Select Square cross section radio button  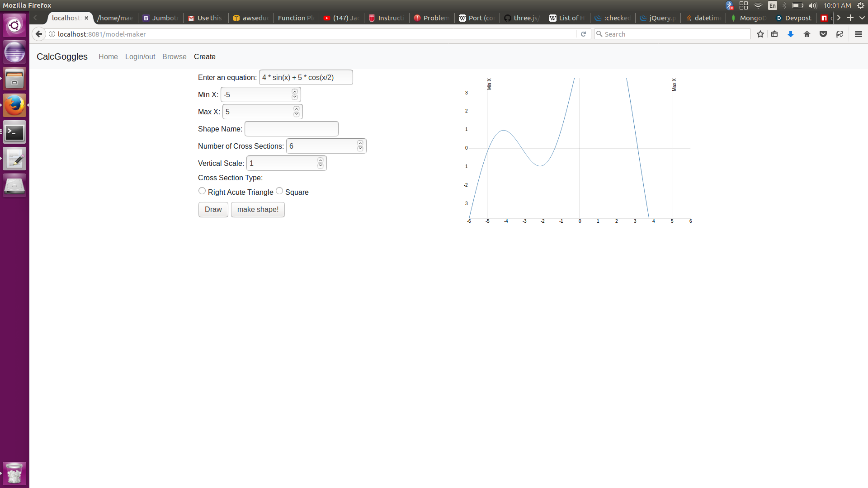coord(279,191)
